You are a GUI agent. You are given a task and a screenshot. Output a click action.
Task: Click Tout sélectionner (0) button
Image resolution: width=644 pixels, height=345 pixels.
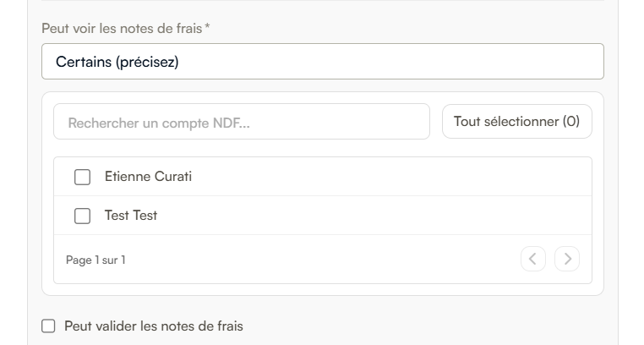[x=517, y=121]
